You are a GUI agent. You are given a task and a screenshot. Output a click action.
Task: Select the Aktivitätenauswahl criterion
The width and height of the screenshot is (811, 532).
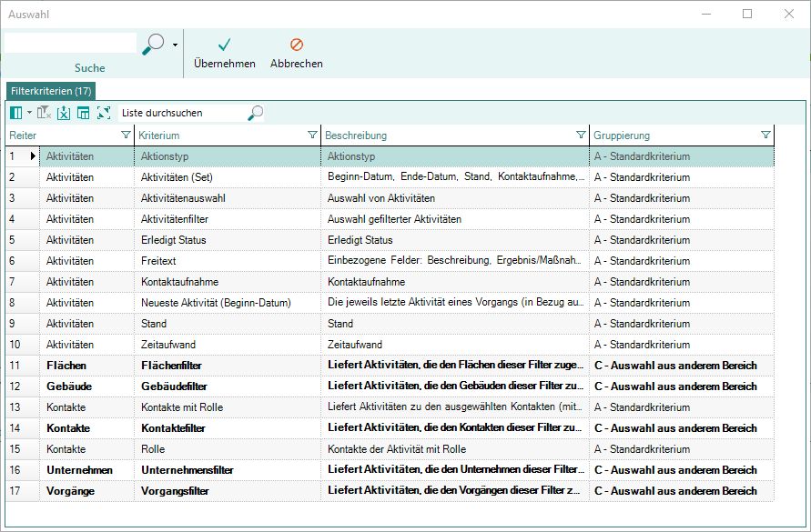(x=228, y=198)
